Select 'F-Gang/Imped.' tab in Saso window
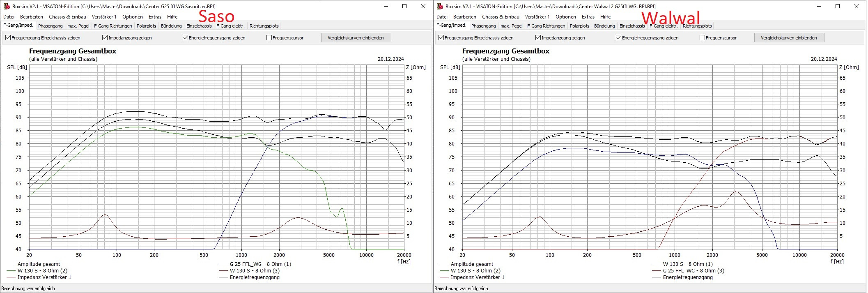 pos(18,25)
